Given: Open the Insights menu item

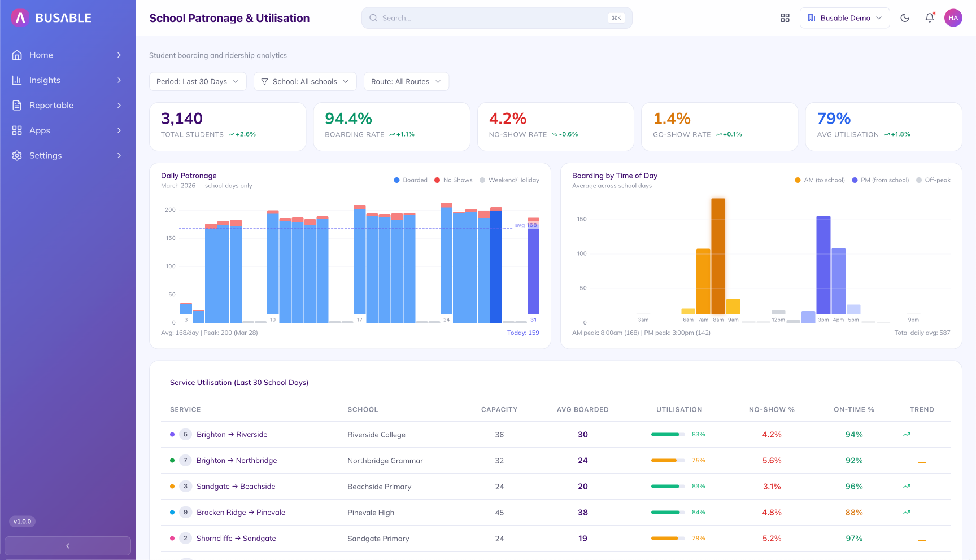Looking at the screenshot, I should [68, 80].
